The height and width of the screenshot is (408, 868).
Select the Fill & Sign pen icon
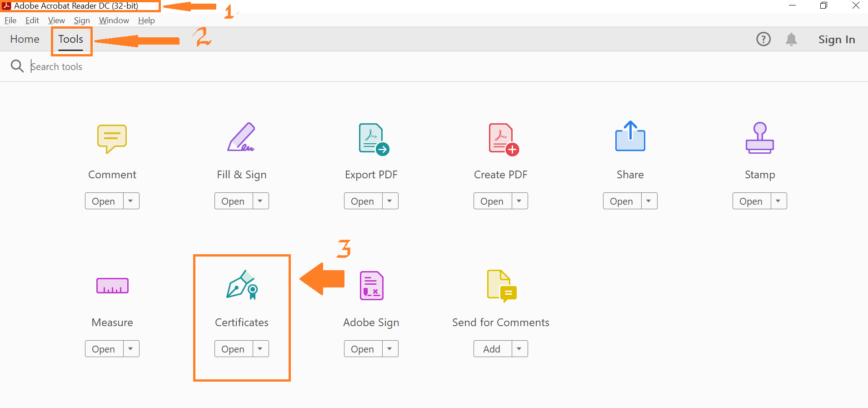coord(241,137)
